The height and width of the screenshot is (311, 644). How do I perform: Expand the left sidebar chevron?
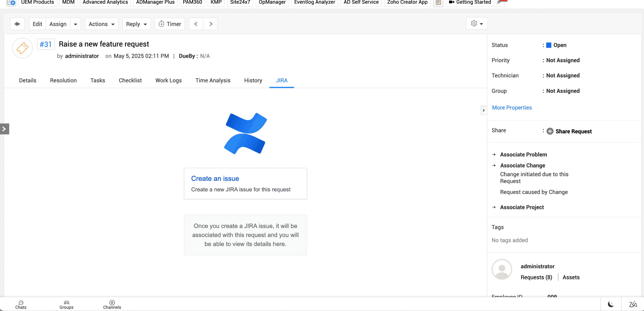(x=4, y=129)
